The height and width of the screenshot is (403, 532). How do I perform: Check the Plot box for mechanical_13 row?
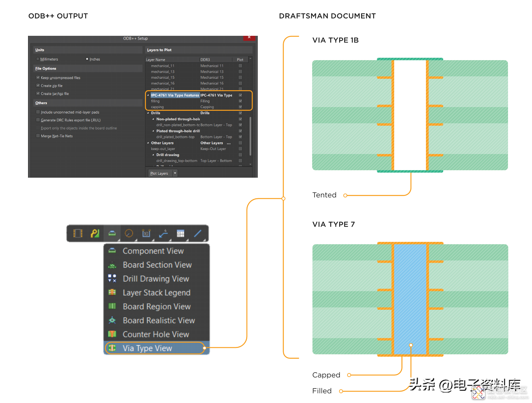point(240,72)
